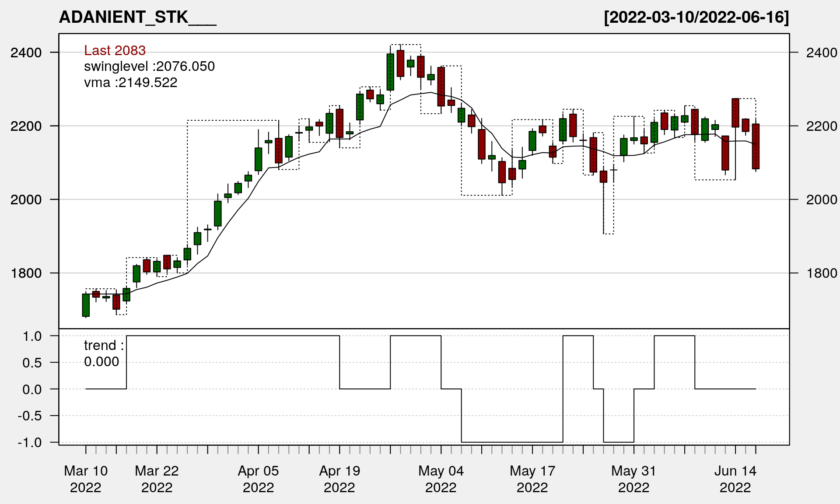840x504 pixels.
Task: Click the 'trend :' label in lower panel
Action: point(104,346)
